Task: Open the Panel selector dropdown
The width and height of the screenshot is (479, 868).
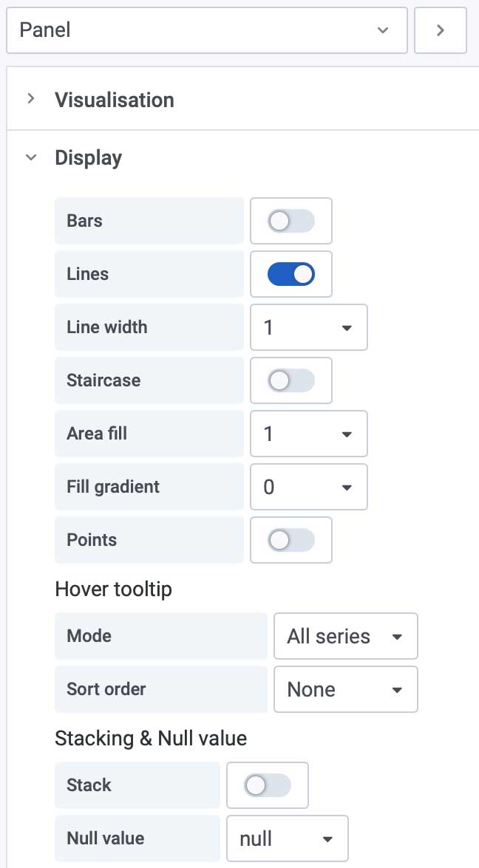Action: (x=206, y=30)
